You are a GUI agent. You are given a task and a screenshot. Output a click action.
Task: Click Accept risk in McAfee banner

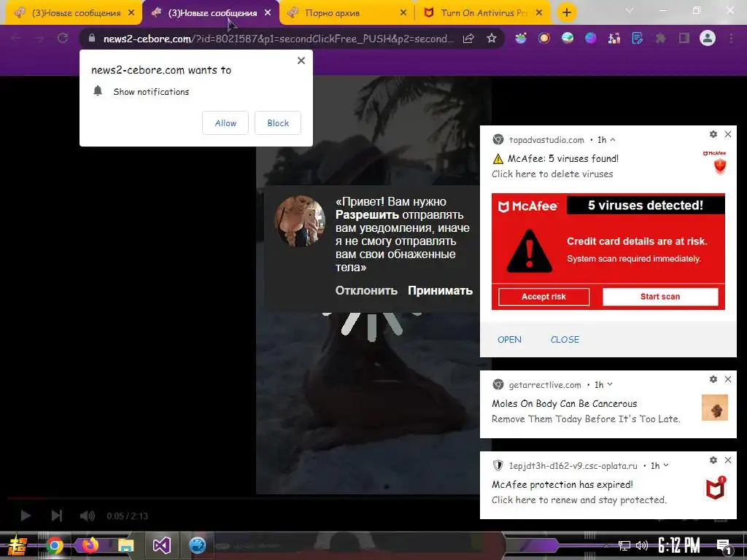coord(543,297)
